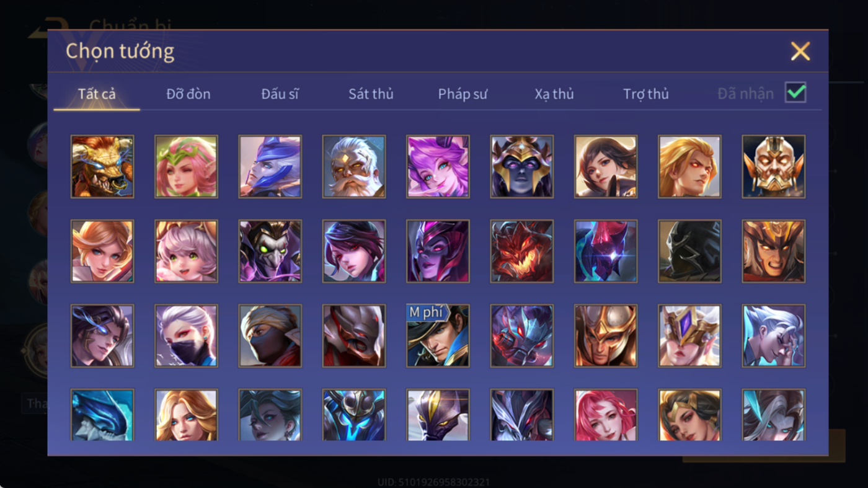
Task: Select the golden bald-masked hero portrait
Action: 774,167
